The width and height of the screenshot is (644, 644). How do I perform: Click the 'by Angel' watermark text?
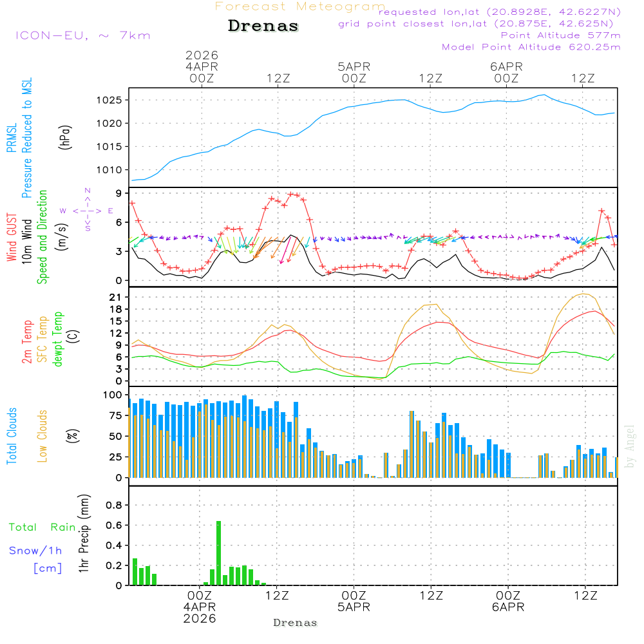coord(630,446)
